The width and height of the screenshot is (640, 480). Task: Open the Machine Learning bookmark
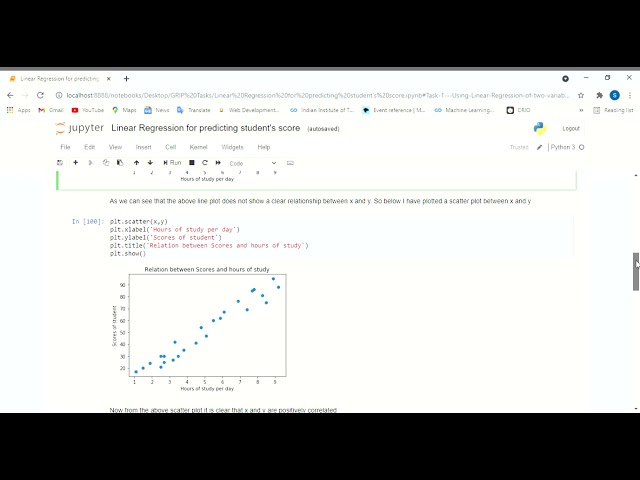464,110
